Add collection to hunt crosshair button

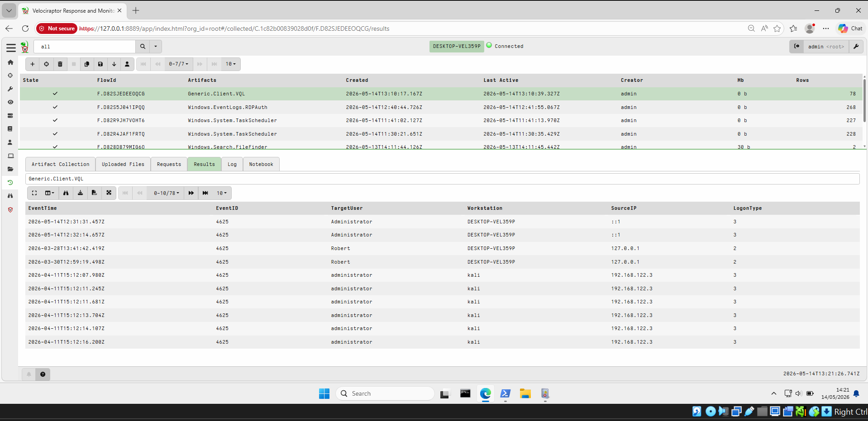tap(46, 64)
